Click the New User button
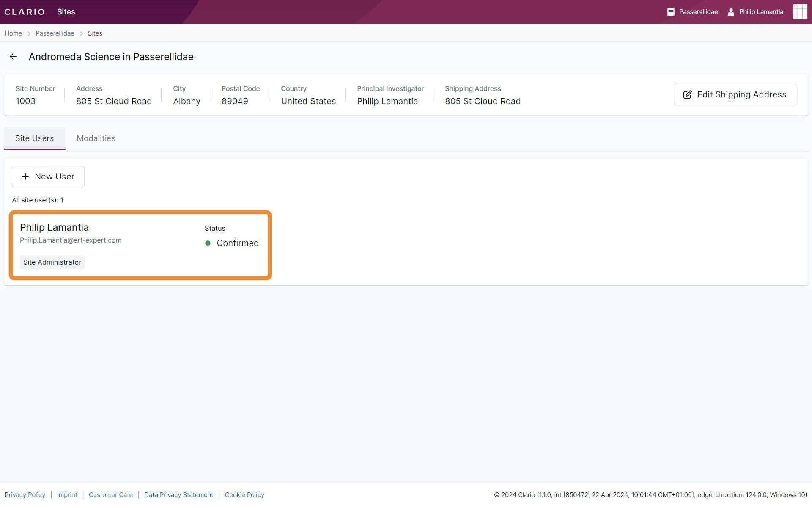 pos(48,177)
